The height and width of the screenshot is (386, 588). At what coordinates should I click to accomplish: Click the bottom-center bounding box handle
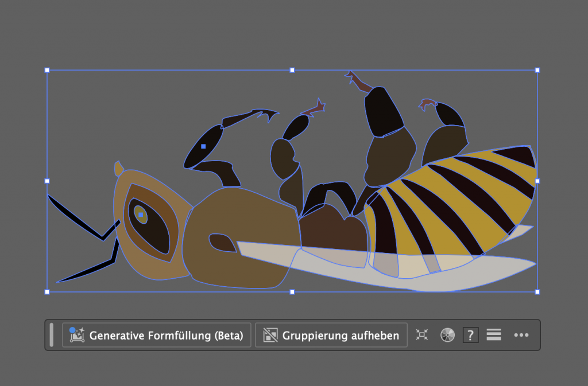coord(292,292)
